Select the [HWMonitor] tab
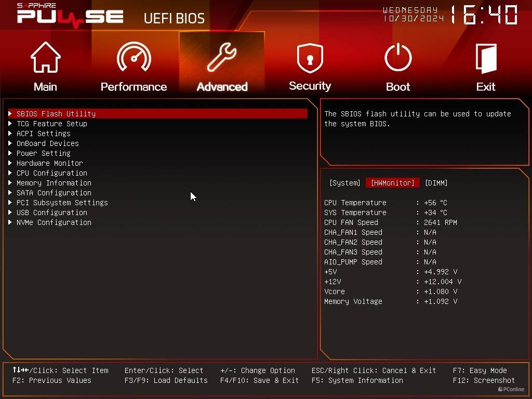Image resolution: width=532 pixels, height=399 pixels. tap(392, 183)
